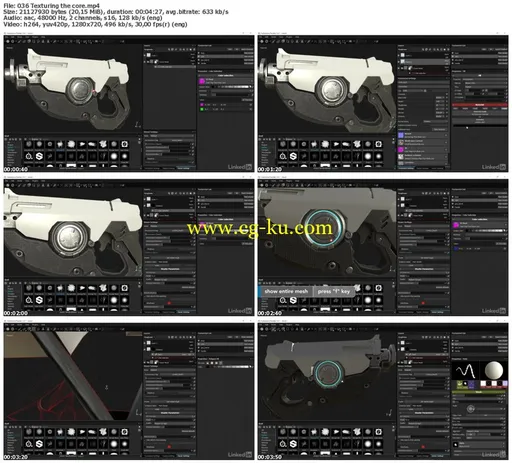Pick the arrow-shaped brush in 00:02:00 frame shelf

click(x=82, y=288)
